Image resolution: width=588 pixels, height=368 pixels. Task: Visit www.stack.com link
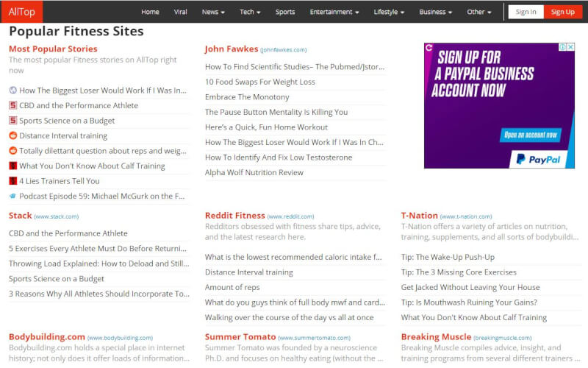[x=57, y=216]
